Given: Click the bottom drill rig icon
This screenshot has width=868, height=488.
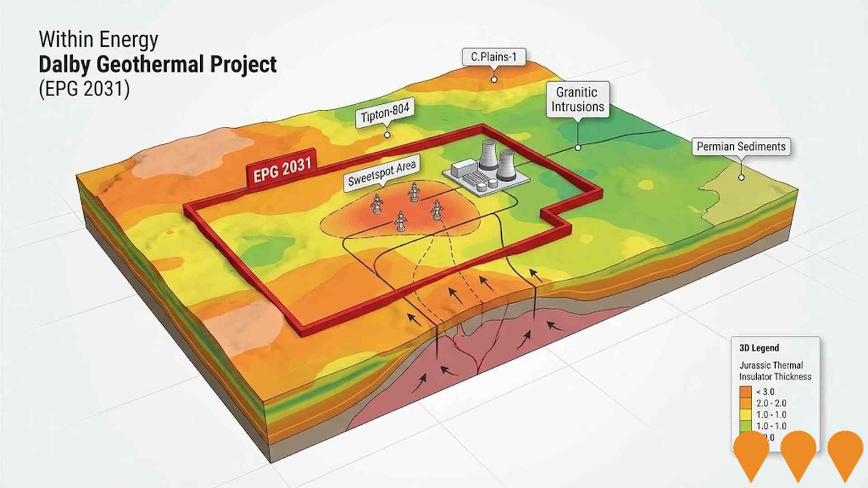Looking at the screenshot, I should click(400, 221).
